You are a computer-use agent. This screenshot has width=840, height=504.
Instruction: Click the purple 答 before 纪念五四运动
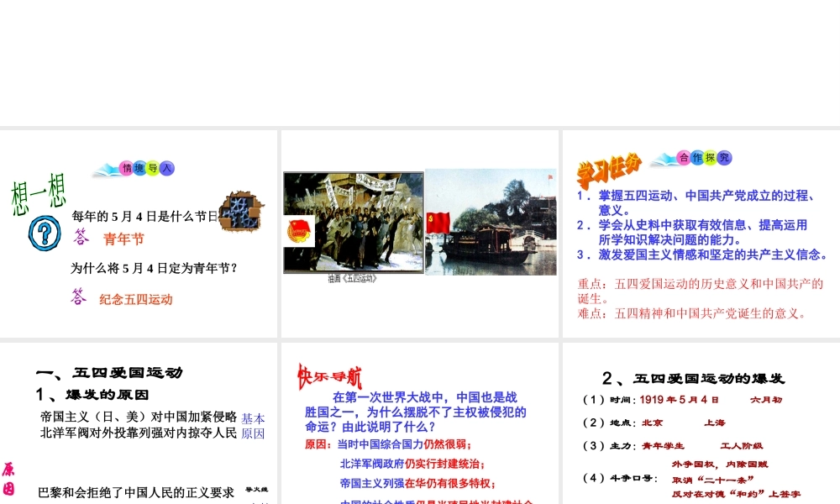(x=78, y=297)
